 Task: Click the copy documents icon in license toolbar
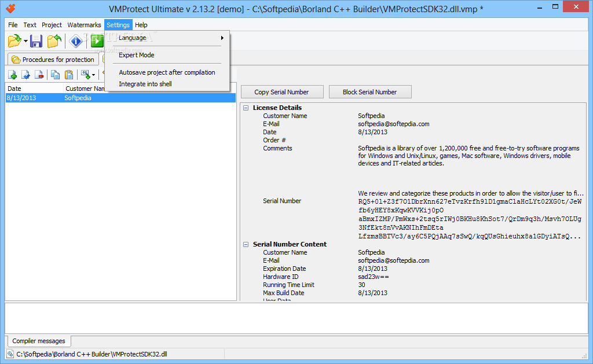click(x=55, y=75)
